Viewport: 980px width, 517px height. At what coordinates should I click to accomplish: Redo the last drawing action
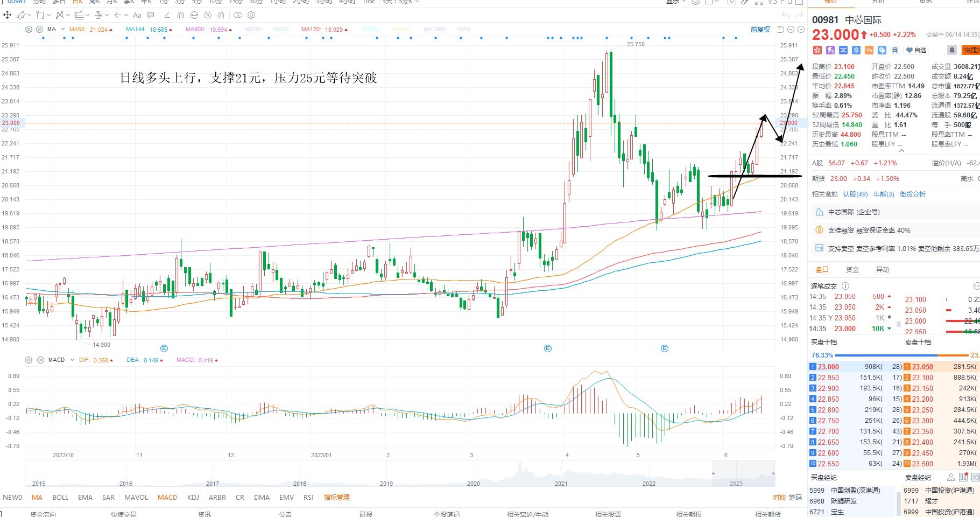point(799,15)
